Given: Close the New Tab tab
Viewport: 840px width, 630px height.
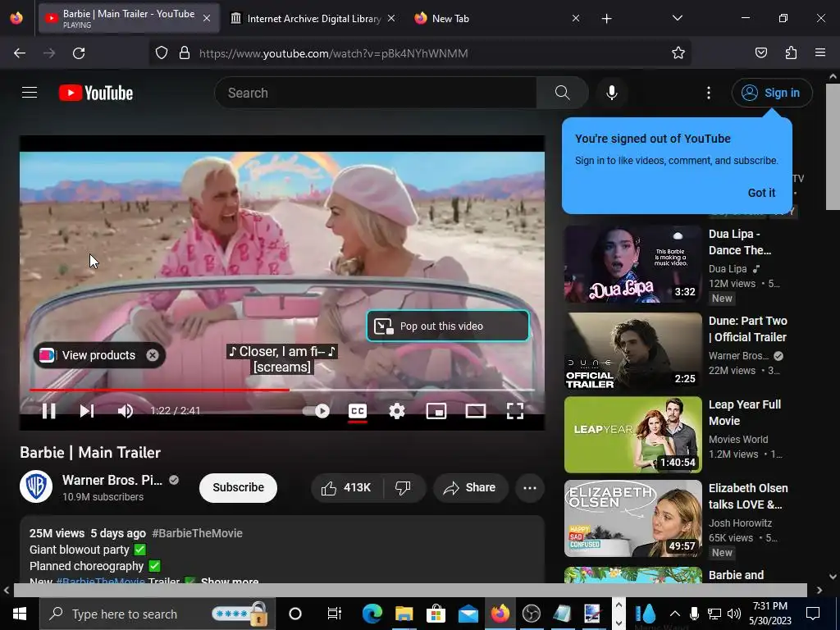Looking at the screenshot, I should (x=576, y=18).
